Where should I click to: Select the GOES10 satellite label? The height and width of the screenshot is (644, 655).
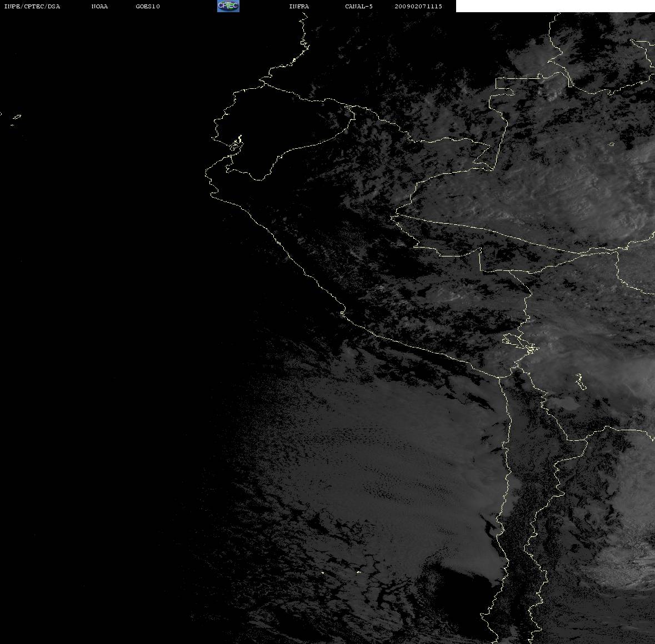[x=147, y=6]
